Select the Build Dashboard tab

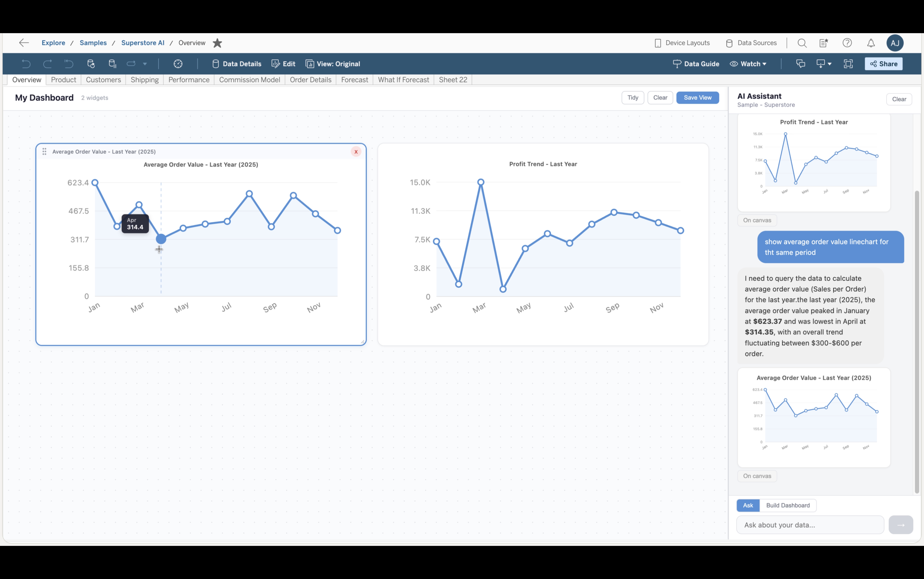click(788, 505)
